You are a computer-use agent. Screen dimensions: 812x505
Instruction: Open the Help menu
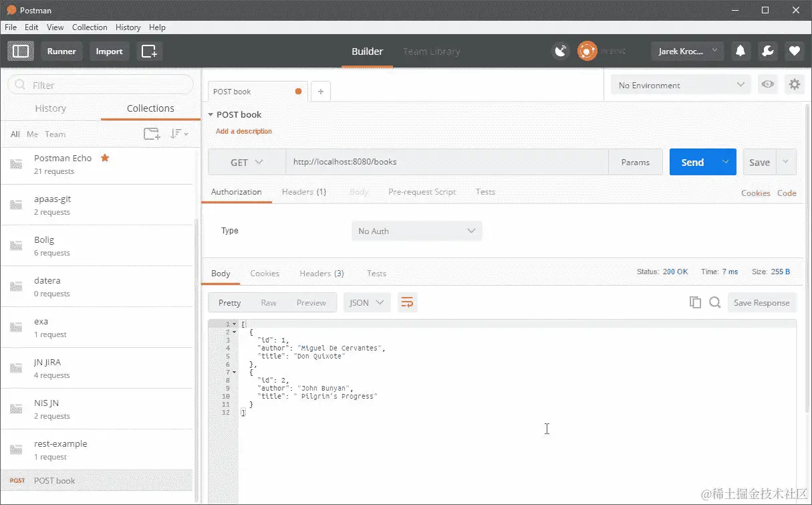[x=157, y=27]
